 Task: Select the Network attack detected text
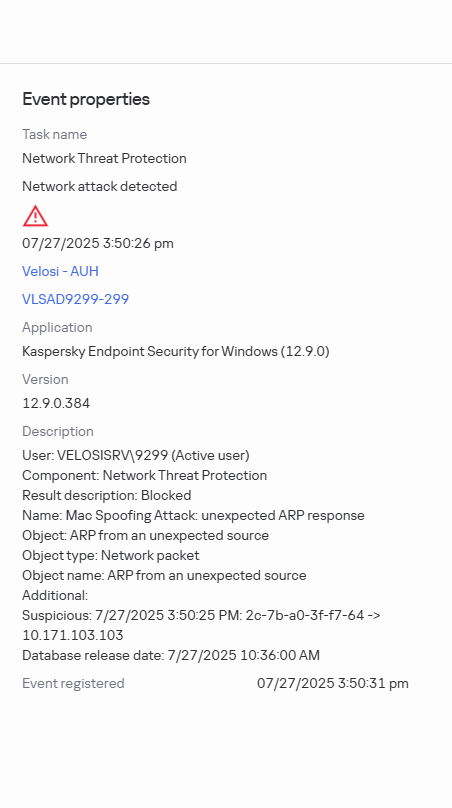[x=99, y=186]
